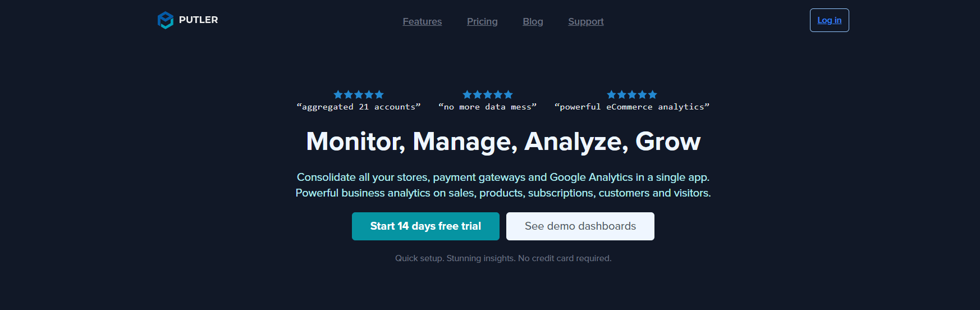Viewport: 980px width, 310px height.
Task: Start the 14 days free trial
Action: 425,226
